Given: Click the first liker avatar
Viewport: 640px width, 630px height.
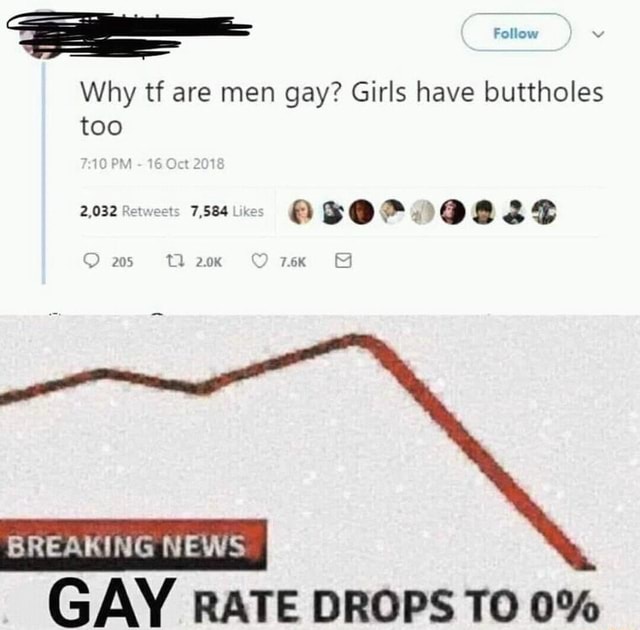Looking at the screenshot, I should click(301, 212).
